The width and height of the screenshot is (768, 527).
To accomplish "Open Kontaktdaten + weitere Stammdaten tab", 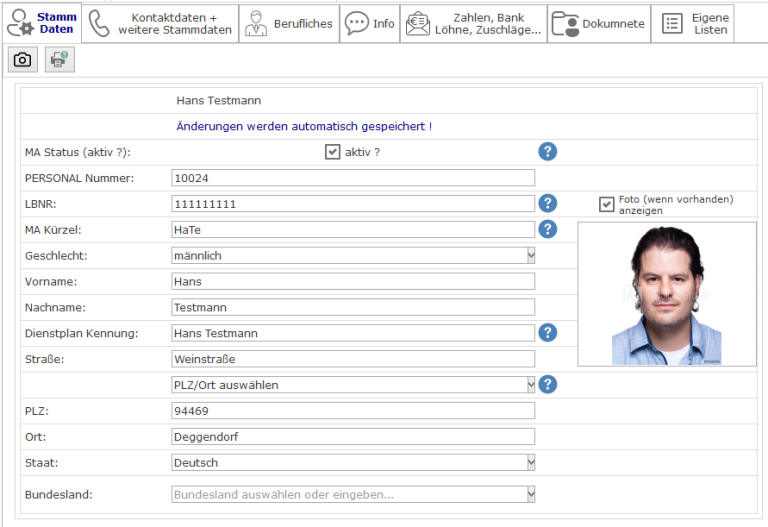I will pos(161,24).
